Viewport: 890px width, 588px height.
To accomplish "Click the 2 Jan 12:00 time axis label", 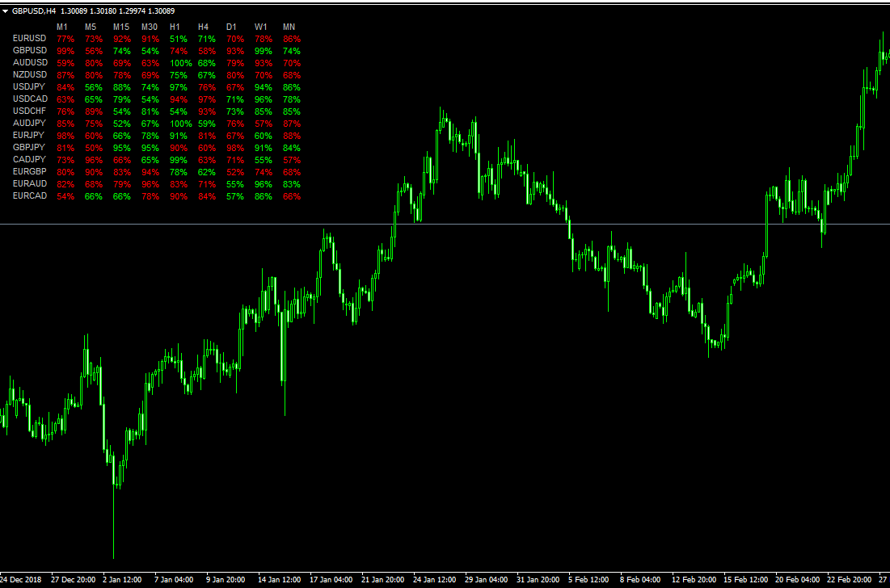I will click(124, 580).
